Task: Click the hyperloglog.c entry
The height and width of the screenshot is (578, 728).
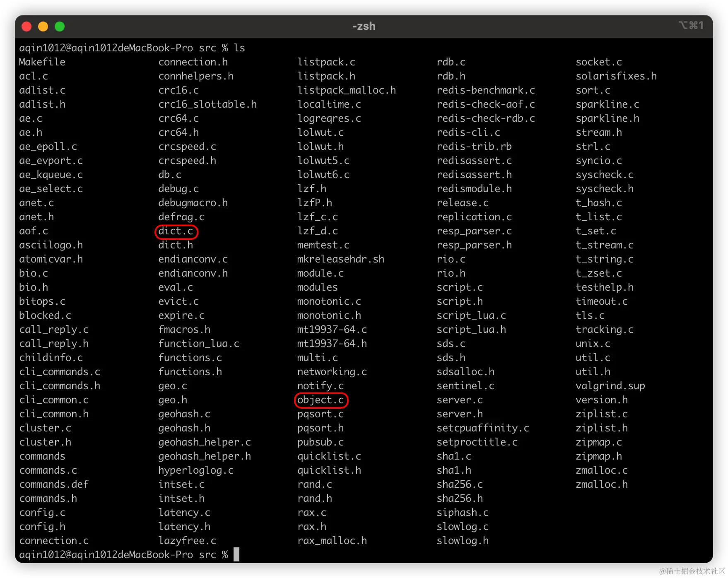Action: [x=196, y=470]
